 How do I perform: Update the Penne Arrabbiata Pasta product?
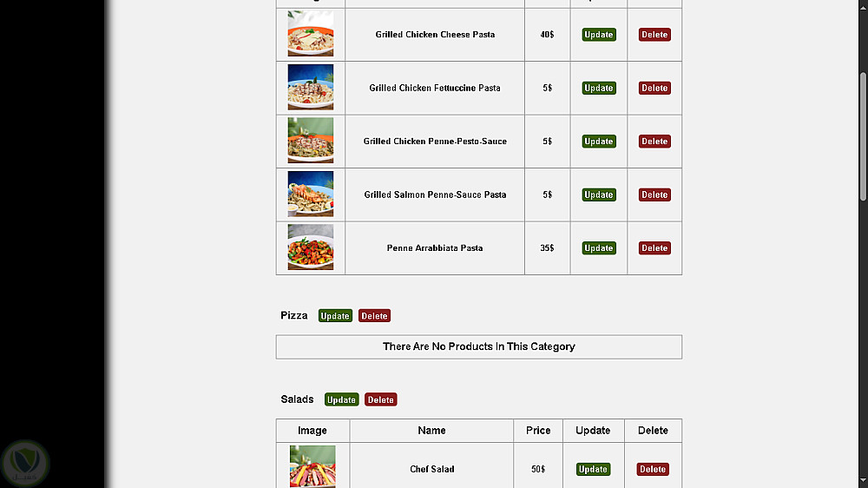coord(599,247)
